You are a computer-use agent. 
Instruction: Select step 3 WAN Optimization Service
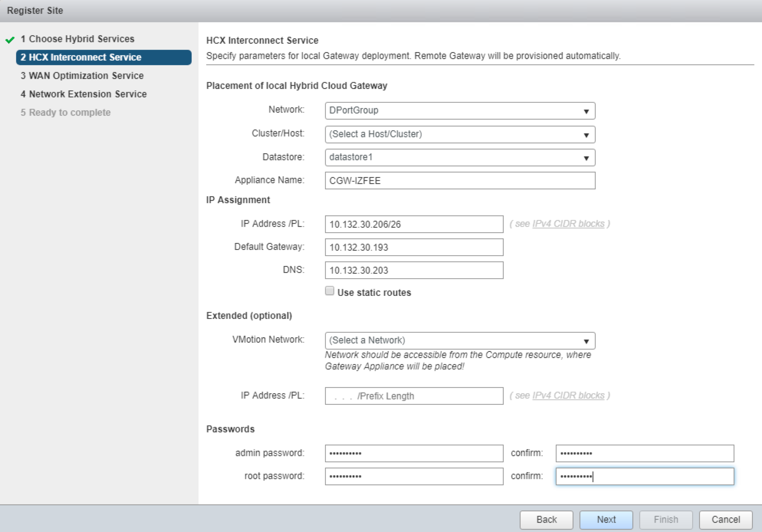(86, 76)
